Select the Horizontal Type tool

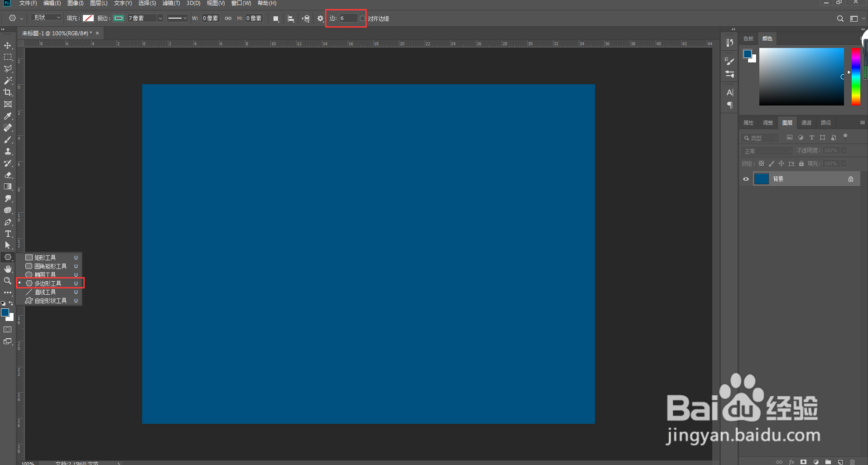click(8, 234)
